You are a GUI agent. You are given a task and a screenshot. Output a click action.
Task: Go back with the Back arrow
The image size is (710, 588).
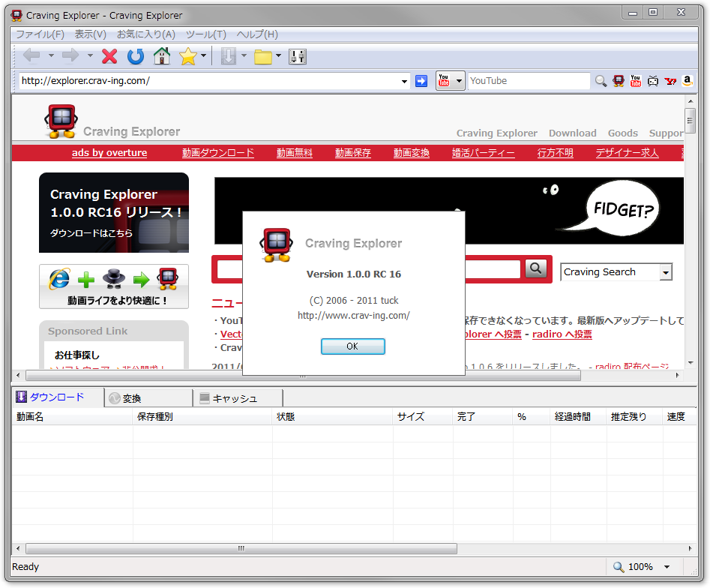point(31,55)
